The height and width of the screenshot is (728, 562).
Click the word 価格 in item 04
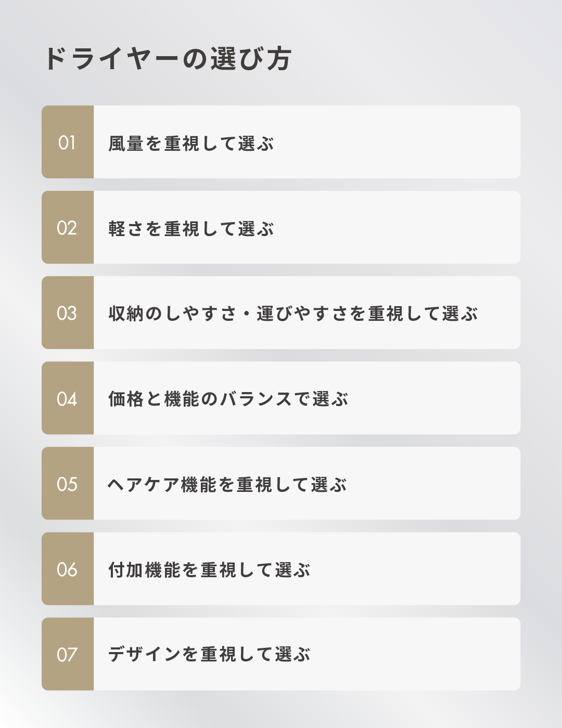126,399
